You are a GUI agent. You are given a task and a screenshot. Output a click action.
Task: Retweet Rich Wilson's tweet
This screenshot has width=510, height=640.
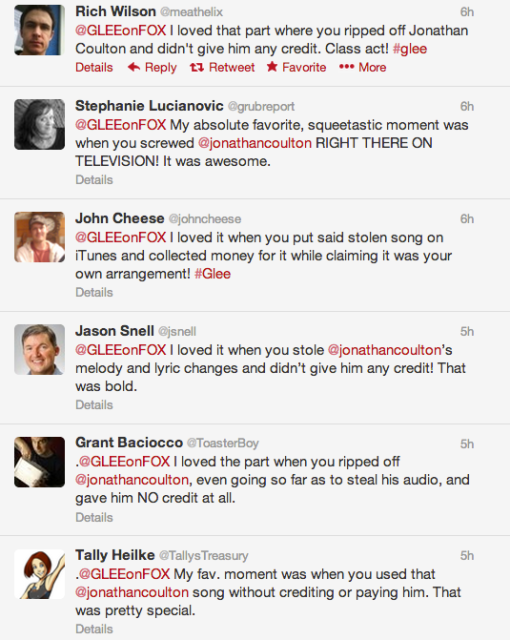(x=222, y=67)
